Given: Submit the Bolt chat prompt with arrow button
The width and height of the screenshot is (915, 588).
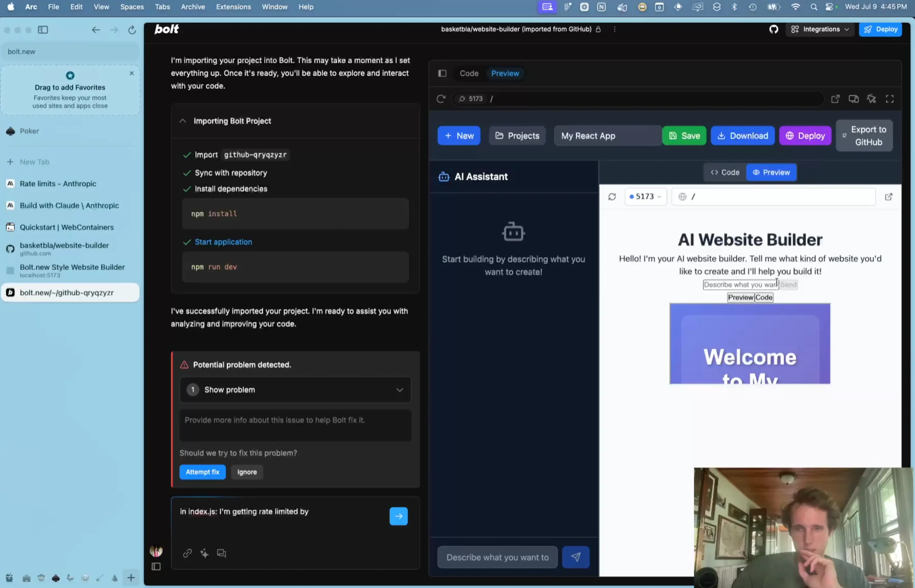Looking at the screenshot, I should tap(398, 516).
